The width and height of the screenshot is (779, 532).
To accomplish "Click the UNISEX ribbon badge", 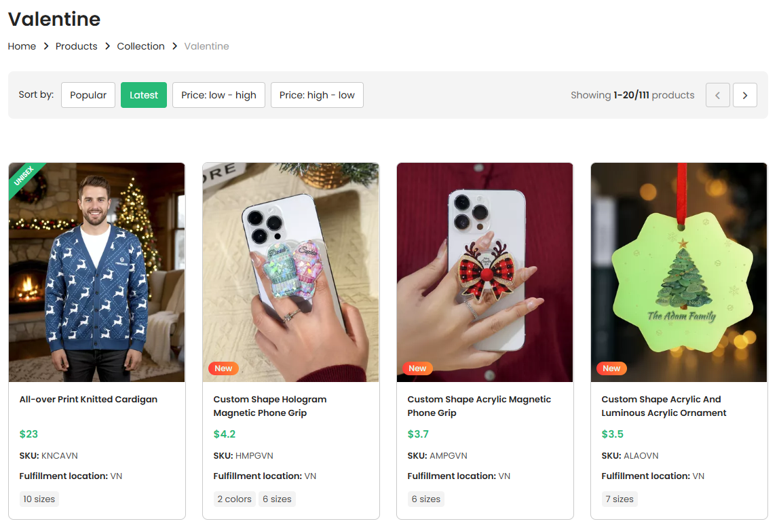I will click(x=24, y=176).
